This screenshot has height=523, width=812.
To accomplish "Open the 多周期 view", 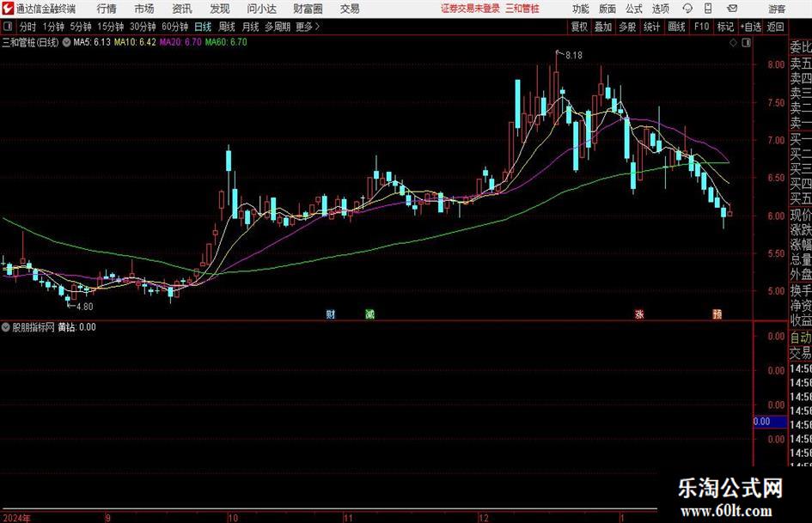I will (x=278, y=27).
